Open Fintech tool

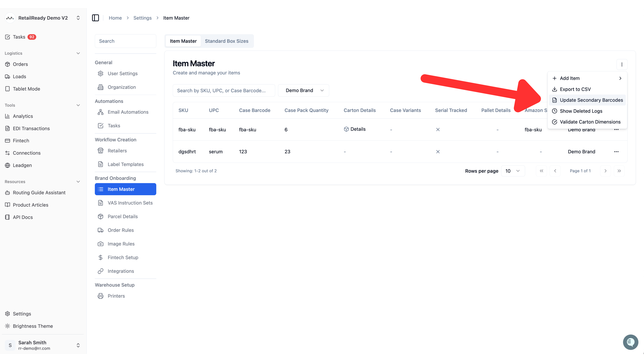point(17,141)
